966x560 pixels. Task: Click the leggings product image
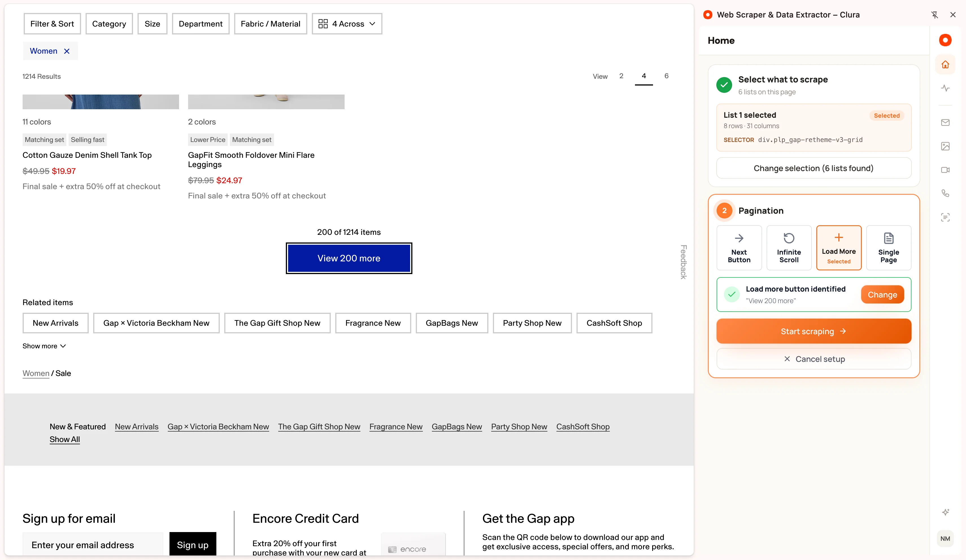(x=266, y=102)
